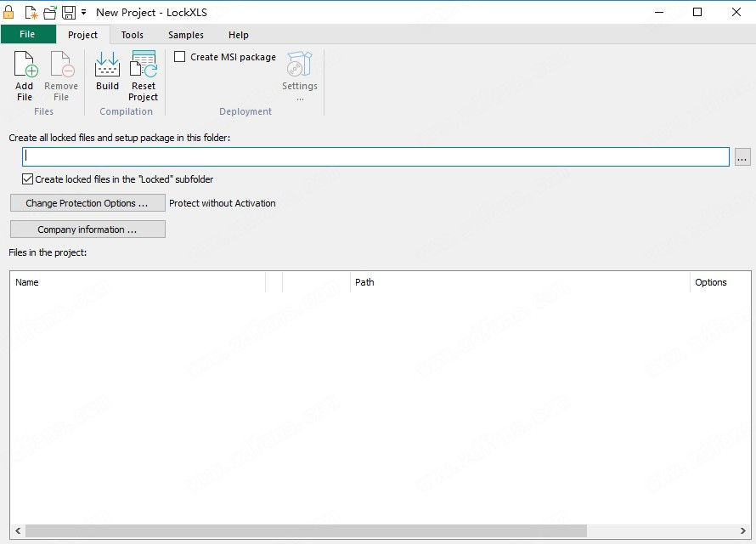Click Change Protection Options button
756x544 pixels.
pyautogui.click(x=87, y=203)
